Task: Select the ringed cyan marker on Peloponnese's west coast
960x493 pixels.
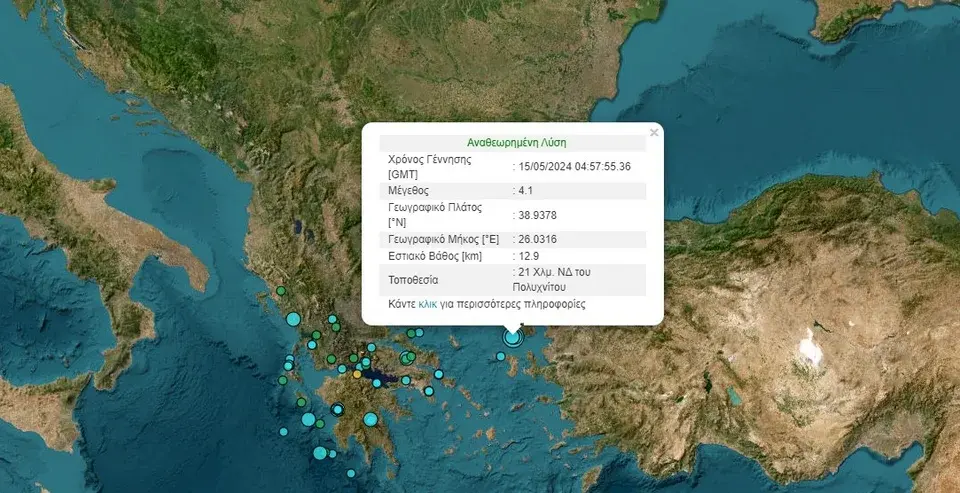Action: [337, 409]
